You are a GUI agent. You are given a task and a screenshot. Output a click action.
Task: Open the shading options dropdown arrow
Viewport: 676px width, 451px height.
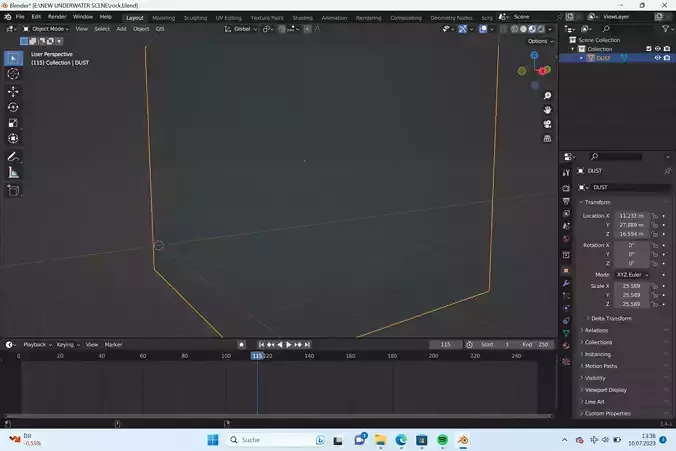550,29
